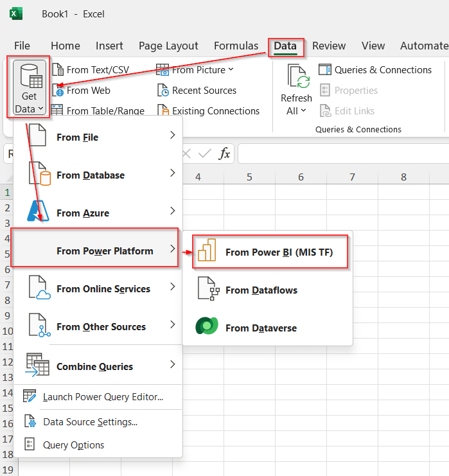This screenshot has height=476, width=449.
Task: Click the Launch Power Query Editor icon
Action: click(30, 396)
